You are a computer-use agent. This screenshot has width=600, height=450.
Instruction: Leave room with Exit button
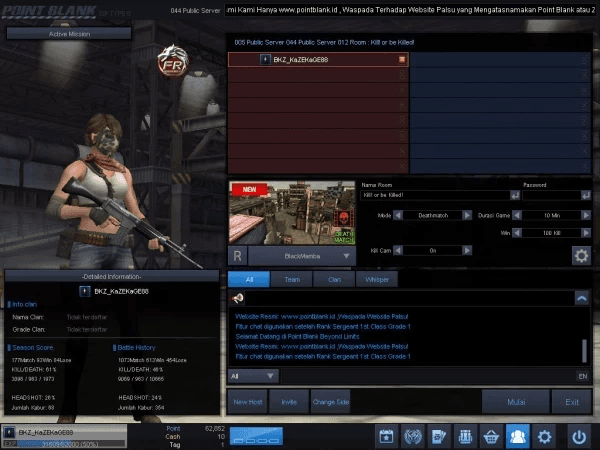[572, 402]
